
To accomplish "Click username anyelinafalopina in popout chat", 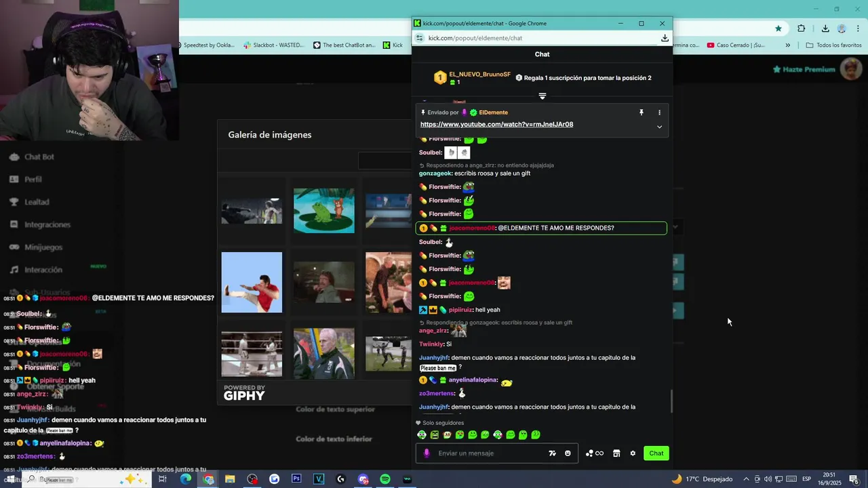I will 473,380.
